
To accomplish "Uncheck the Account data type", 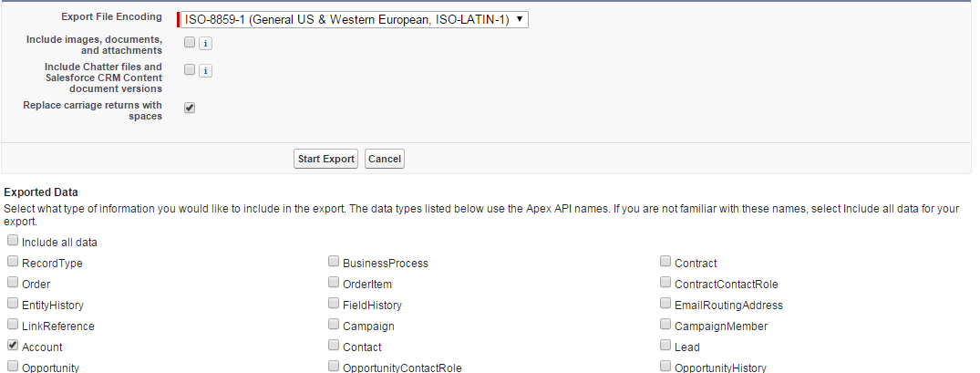I will pyautogui.click(x=13, y=347).
